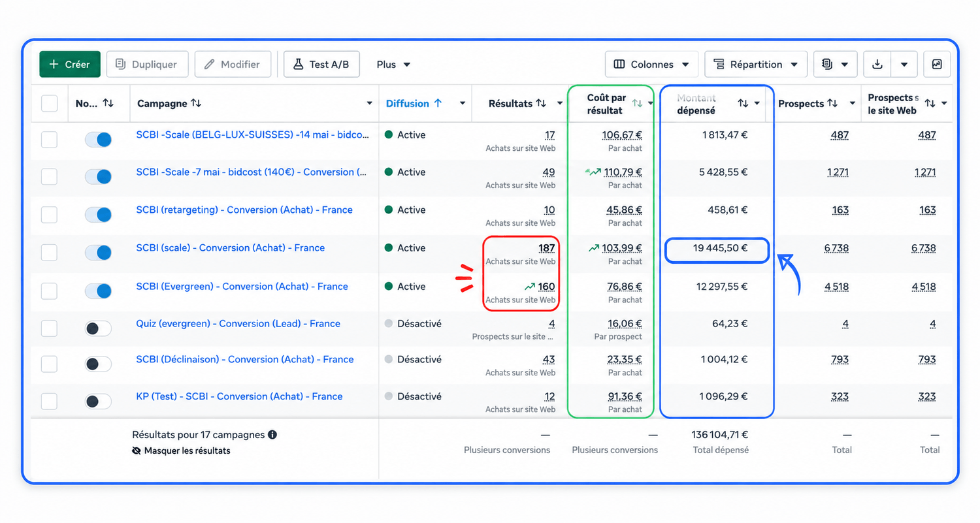Open caret next to the download button
This screenshot has height=523, width=980.
pyautogui.click(x=904, y=64)
